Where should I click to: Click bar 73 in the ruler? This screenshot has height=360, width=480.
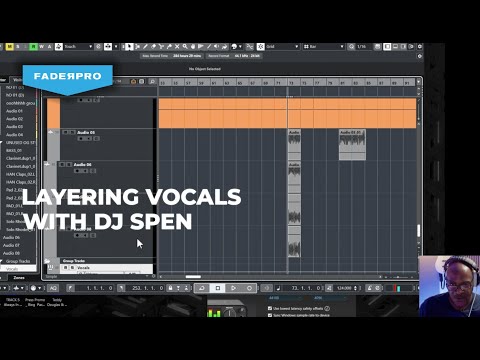[291, 82]
